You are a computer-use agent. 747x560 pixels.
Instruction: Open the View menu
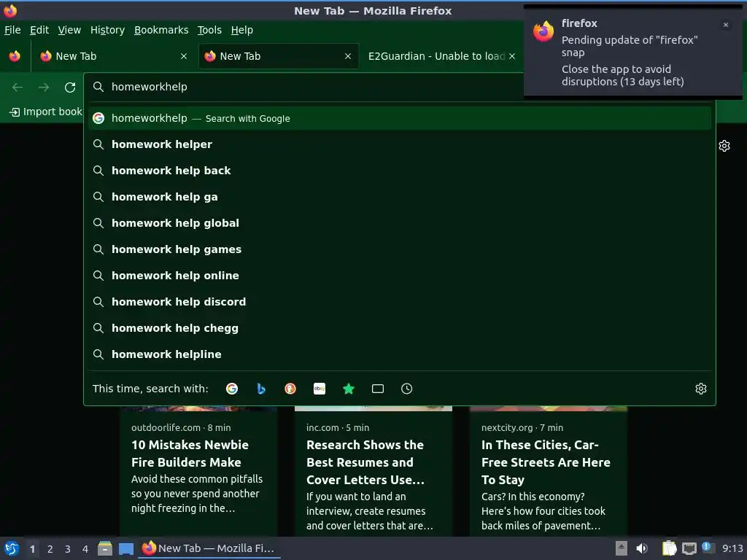tap(69, 30)
